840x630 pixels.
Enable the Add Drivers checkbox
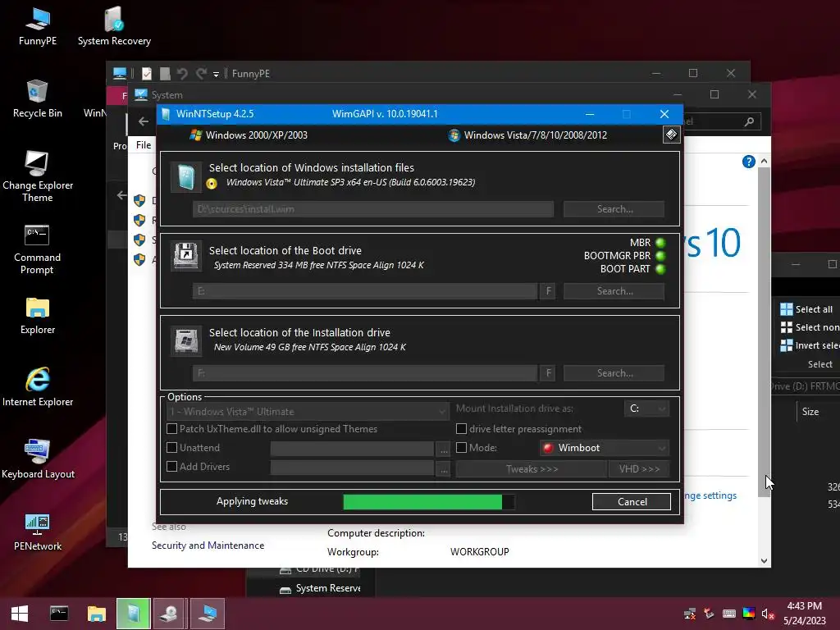[x=172, y=466]
